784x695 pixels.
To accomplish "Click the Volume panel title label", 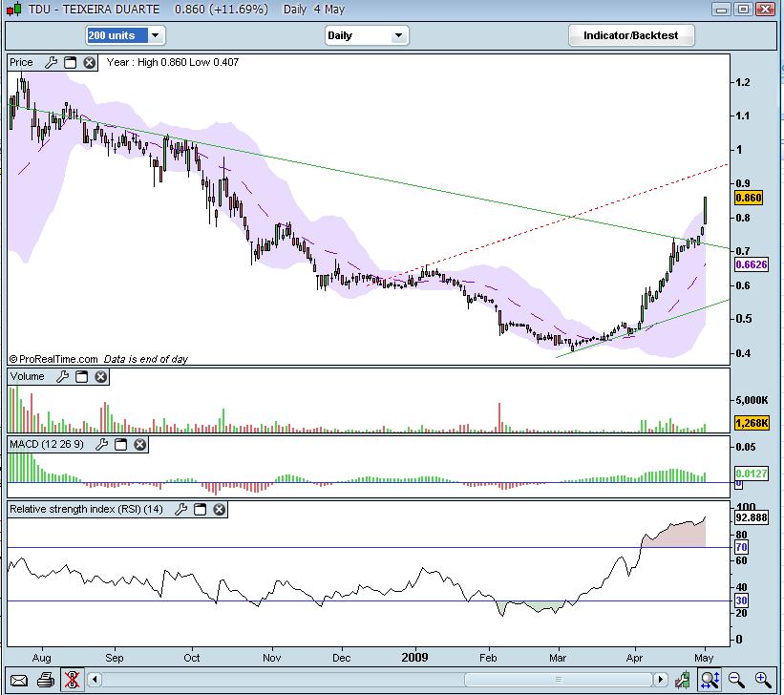I will 27,376.
